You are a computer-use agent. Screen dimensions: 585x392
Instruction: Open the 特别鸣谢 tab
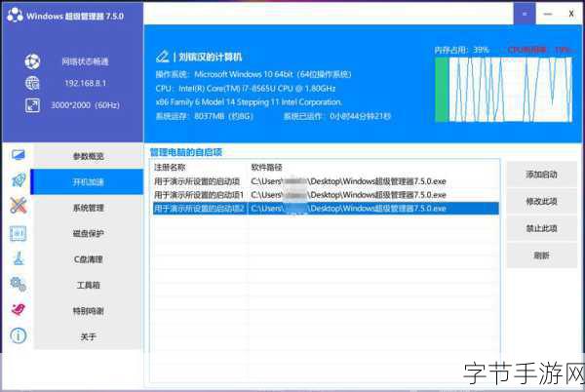coord(88,311)
